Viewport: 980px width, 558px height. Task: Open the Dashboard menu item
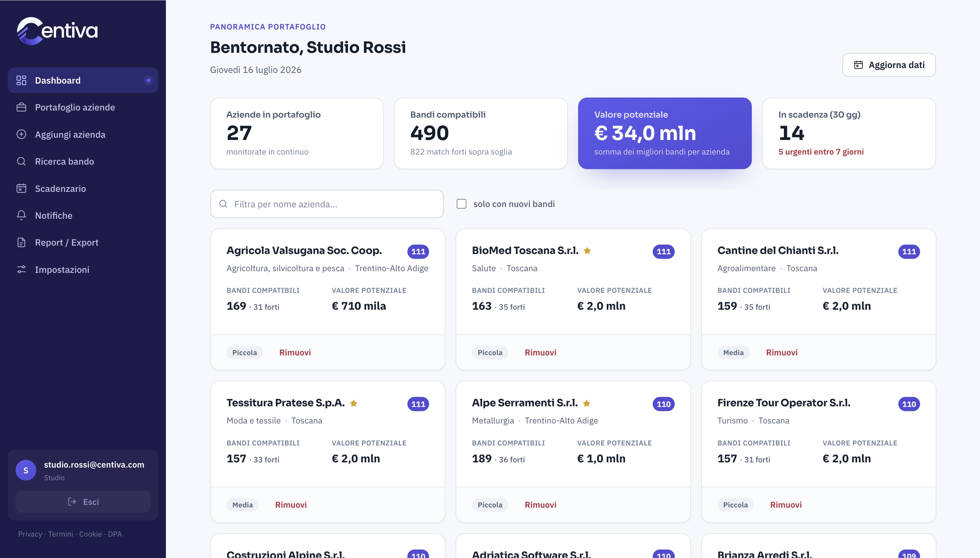[83, 80]
